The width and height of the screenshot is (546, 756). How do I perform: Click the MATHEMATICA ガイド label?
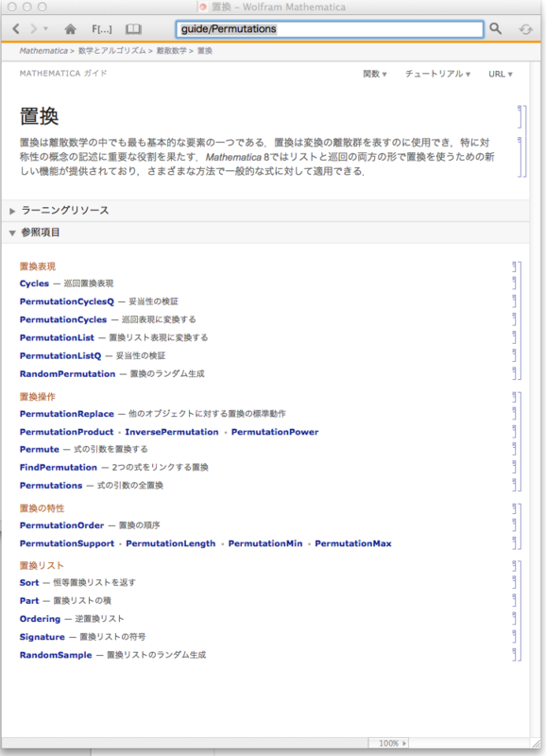[x=63, y=74]
